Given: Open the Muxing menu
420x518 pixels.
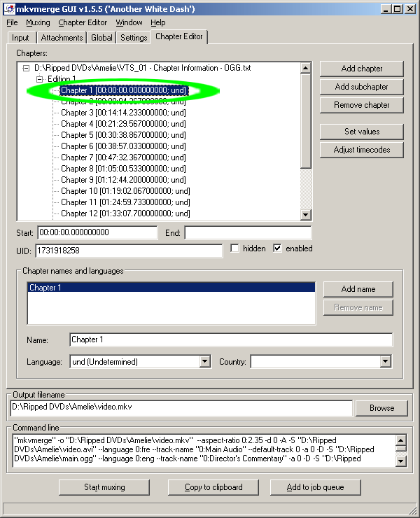Looking at the screenshot, I should point(38,23).
